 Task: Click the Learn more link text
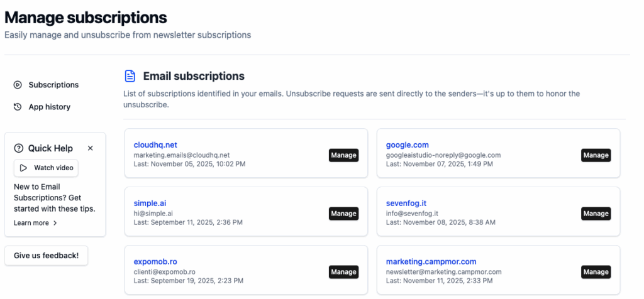tap(31, 223)
